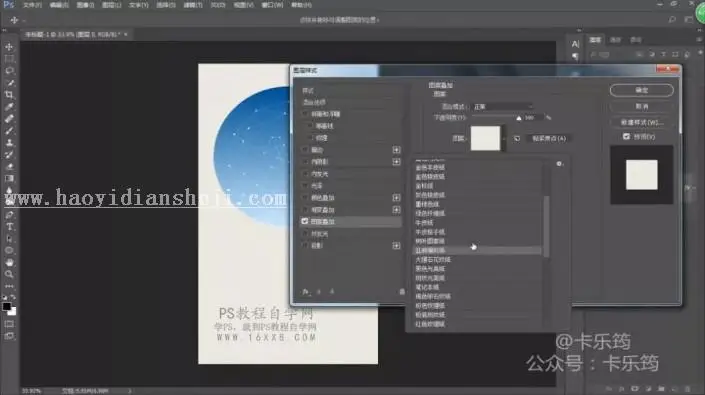Click the 图案 pattern swatch
The height and width of the screenshot is (395, 705).
click(x=485, y=138)
